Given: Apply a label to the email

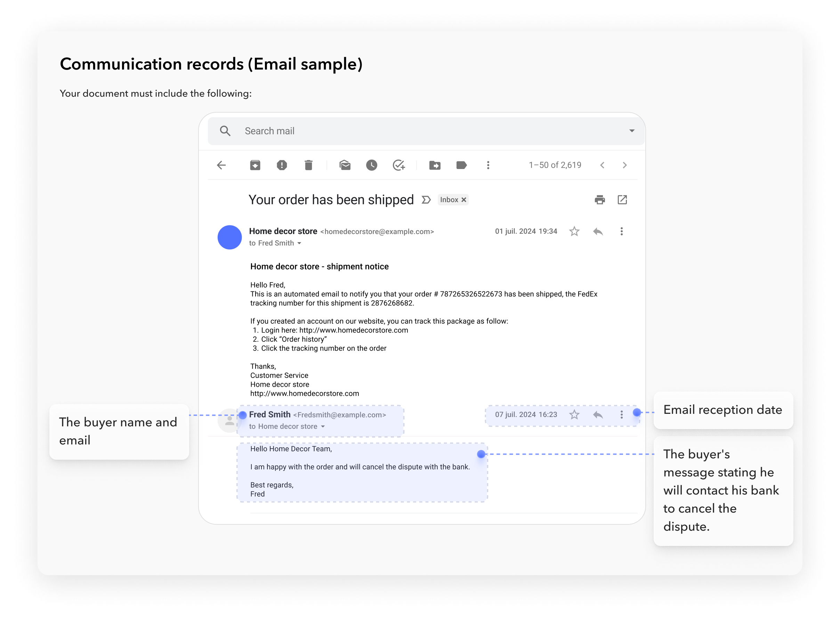Looking at the screenshot, I should 462,165.
